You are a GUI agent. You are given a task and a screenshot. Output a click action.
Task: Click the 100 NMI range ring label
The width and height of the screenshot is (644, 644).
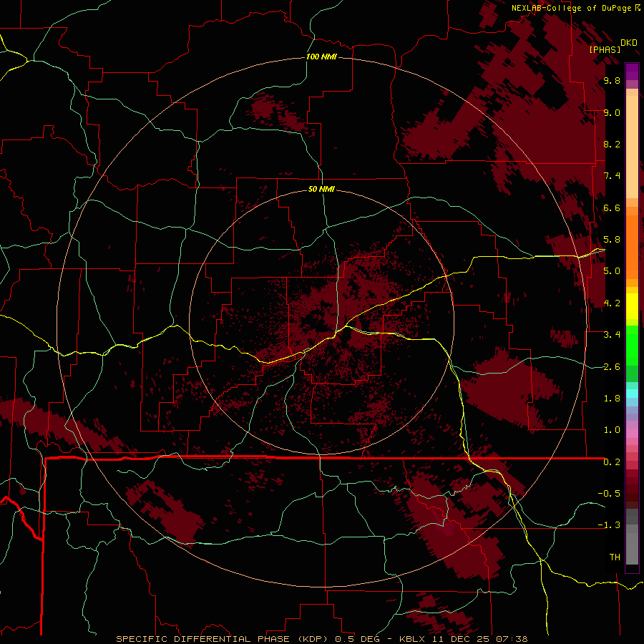pos(321,57)
